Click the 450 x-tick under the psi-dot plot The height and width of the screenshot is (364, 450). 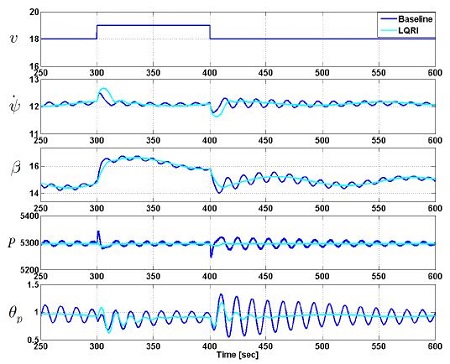[266, 140]
